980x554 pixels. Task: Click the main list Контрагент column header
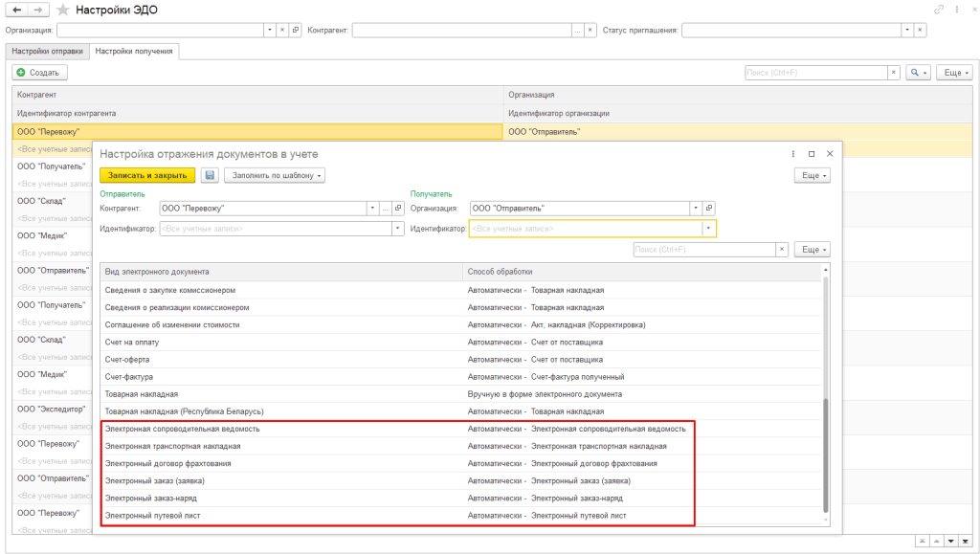pos(257,95)
